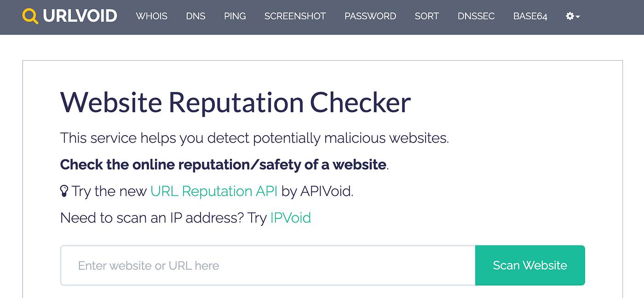Viewport: 644px width, 298px height.
Task: Open the SCREENSHOT tool
Action: coord(295,16)
